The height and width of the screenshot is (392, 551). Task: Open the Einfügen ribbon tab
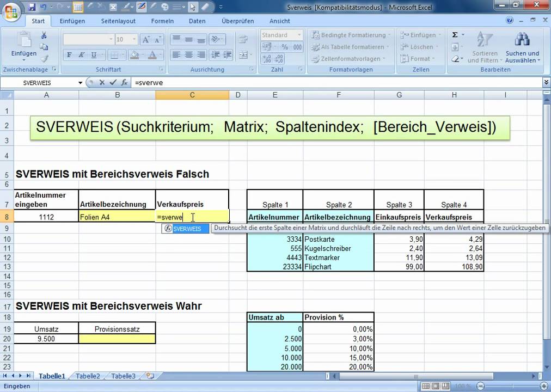[72, 21]
